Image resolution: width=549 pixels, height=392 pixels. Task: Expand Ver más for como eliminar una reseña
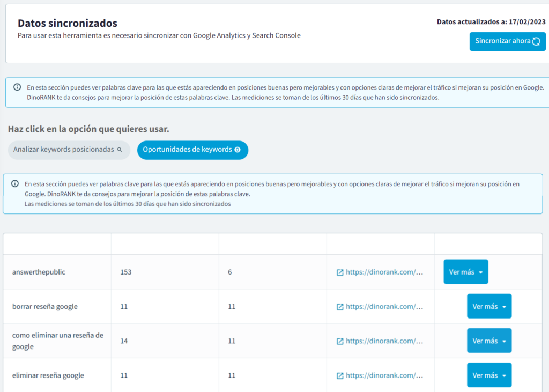pos(489,341)
